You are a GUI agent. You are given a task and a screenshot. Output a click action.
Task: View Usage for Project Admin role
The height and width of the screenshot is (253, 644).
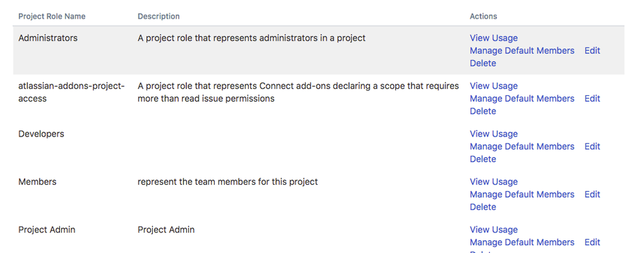[494, 230]
